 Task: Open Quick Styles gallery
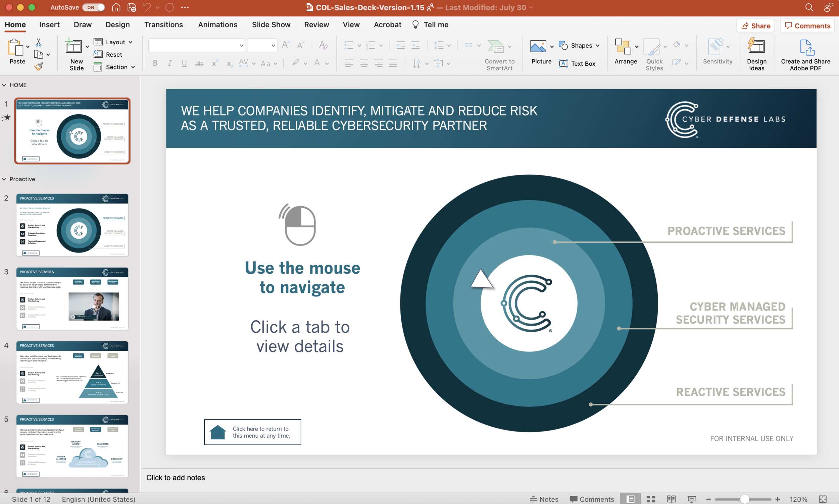(654, 55)
